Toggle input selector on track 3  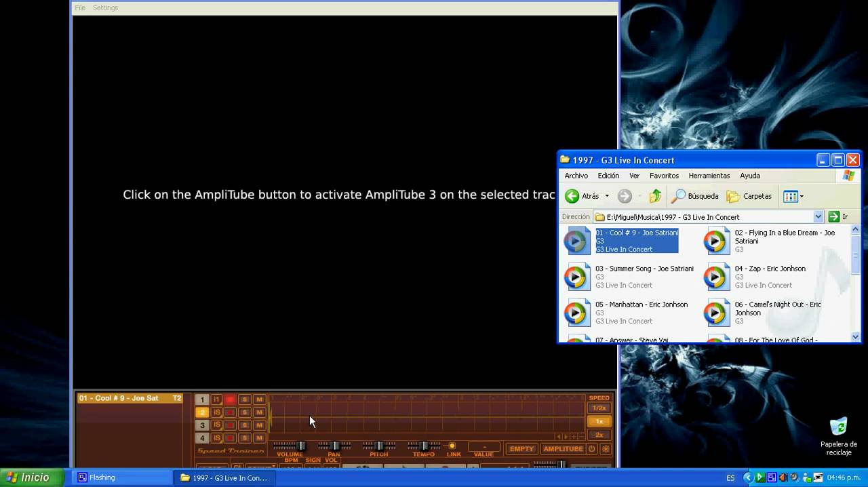pyautogui.click(x=217, y=425)
